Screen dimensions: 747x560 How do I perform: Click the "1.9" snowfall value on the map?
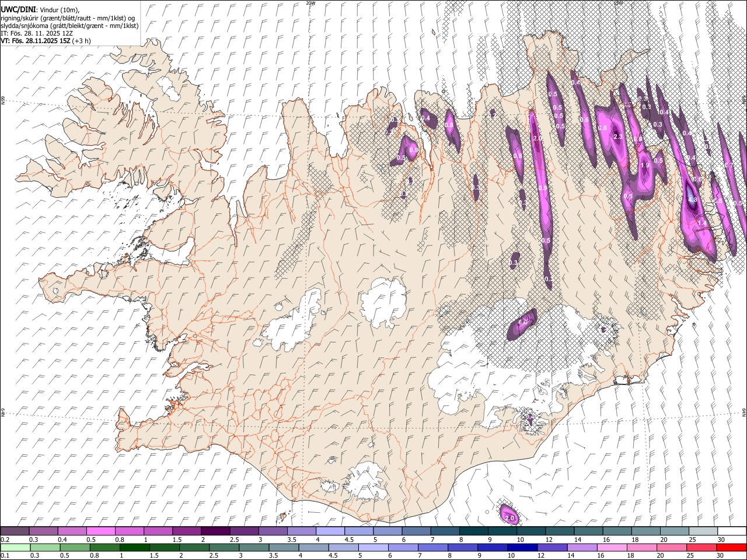click(x=645, y=166)
